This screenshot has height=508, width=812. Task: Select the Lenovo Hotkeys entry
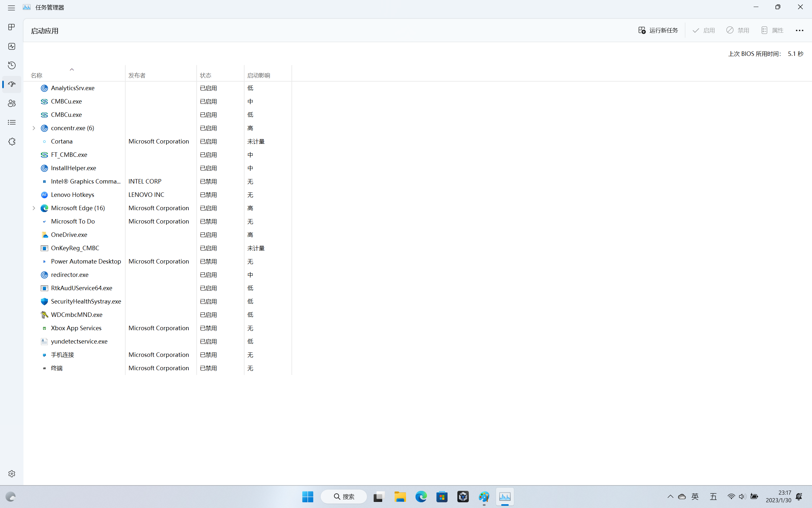158,195
